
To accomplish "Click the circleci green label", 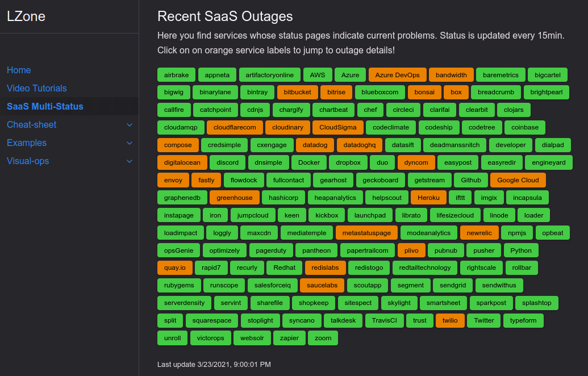I will pos(403,110).
